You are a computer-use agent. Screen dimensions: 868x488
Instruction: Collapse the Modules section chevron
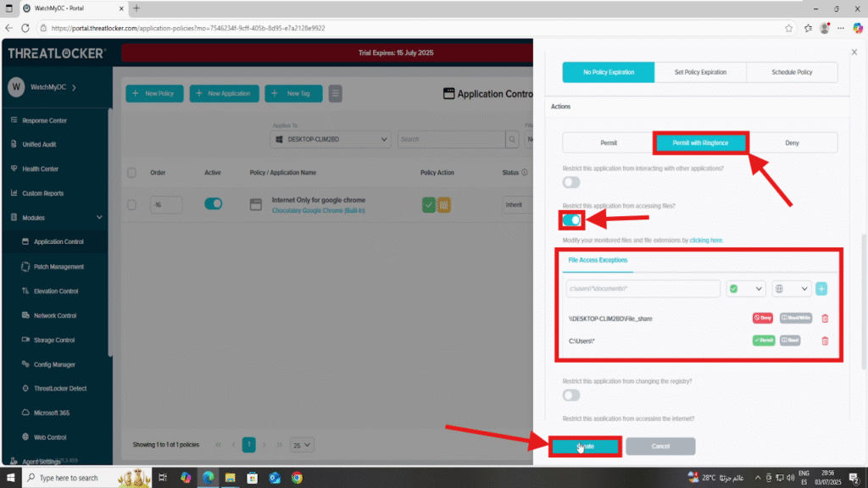coord(100,218)
